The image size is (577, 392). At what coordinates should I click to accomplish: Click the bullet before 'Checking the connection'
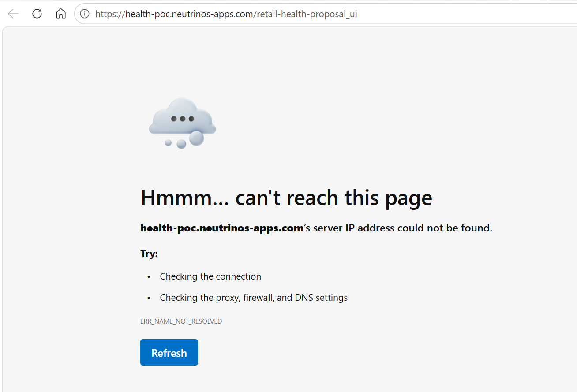(x=149, y=277)
